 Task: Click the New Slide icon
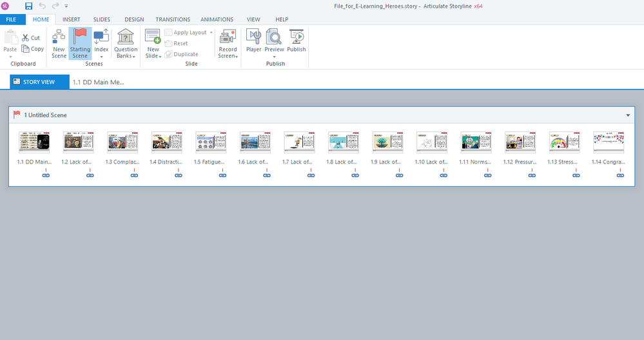click(153, 36)
